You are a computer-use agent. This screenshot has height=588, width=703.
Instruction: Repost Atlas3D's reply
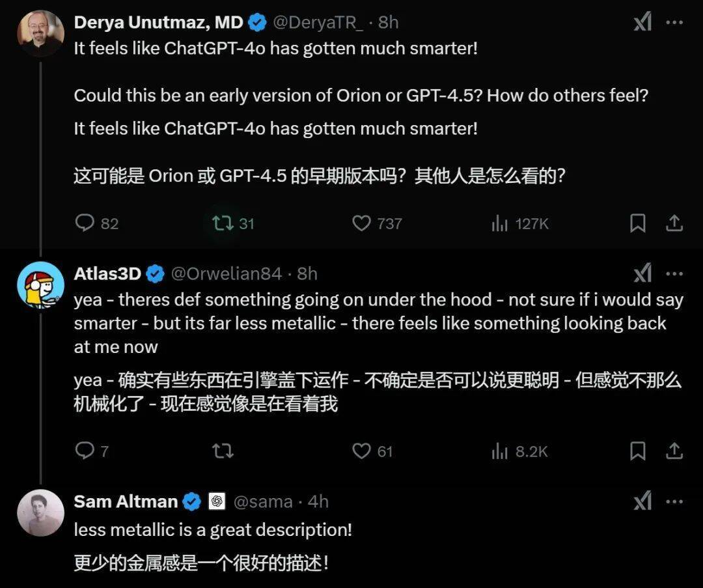[223, 451]
